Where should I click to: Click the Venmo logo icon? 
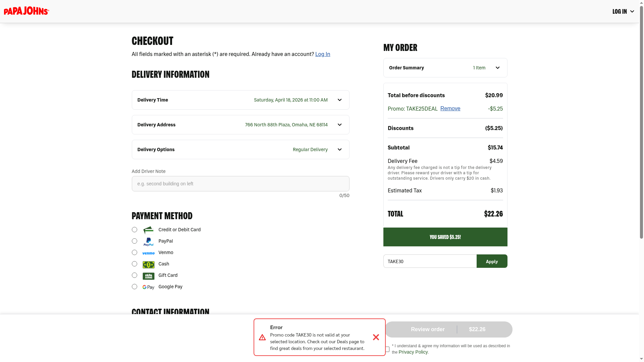pos(148,253)
